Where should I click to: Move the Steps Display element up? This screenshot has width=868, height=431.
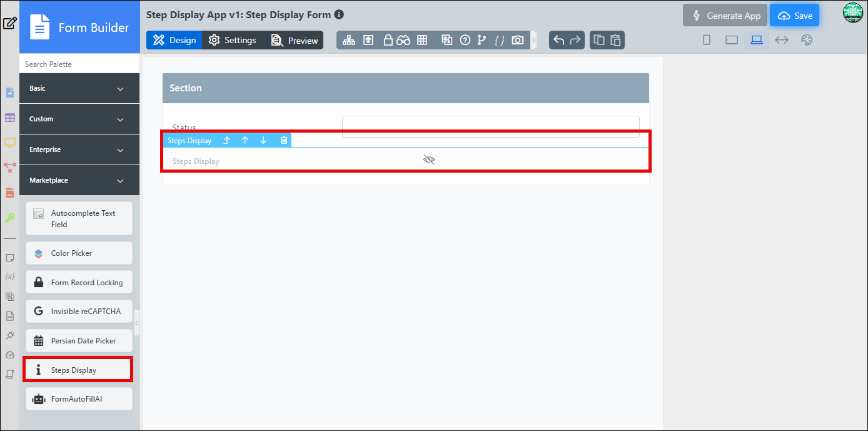245,140
